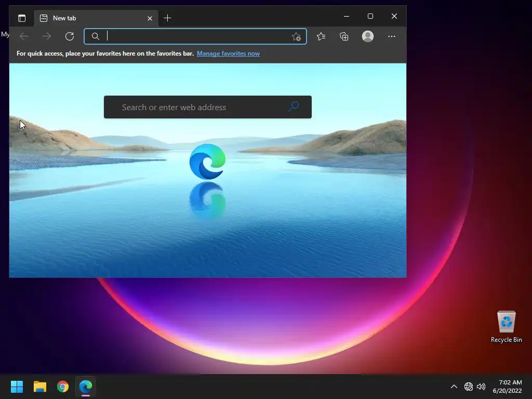
Task: Go back with the back arrow
Action: [24, 36]
